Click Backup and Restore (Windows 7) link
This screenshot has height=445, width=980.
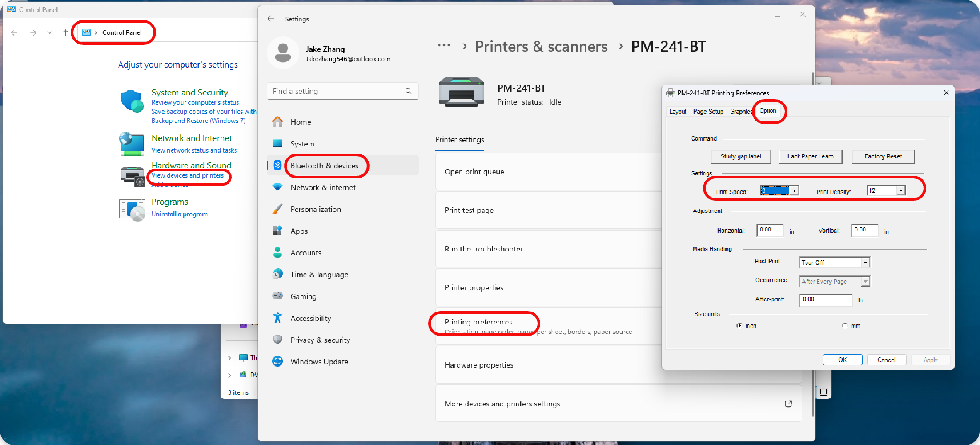pyautogui.click(x=198, y=121)
